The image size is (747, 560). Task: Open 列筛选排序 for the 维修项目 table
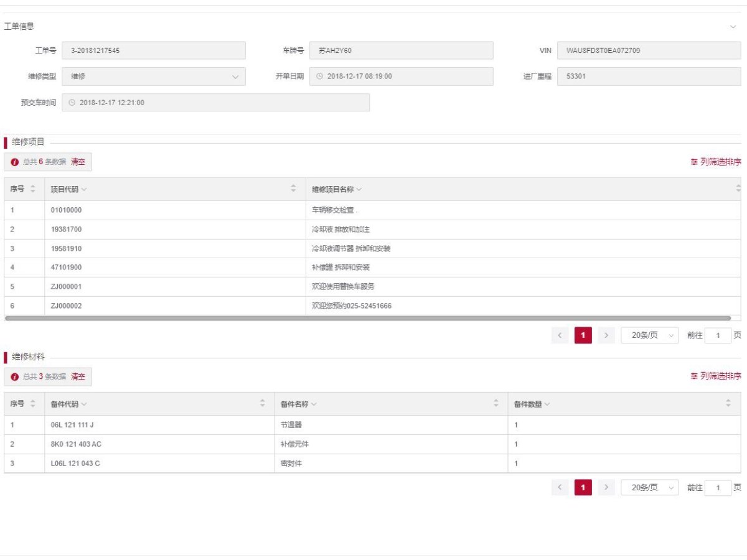715,162
